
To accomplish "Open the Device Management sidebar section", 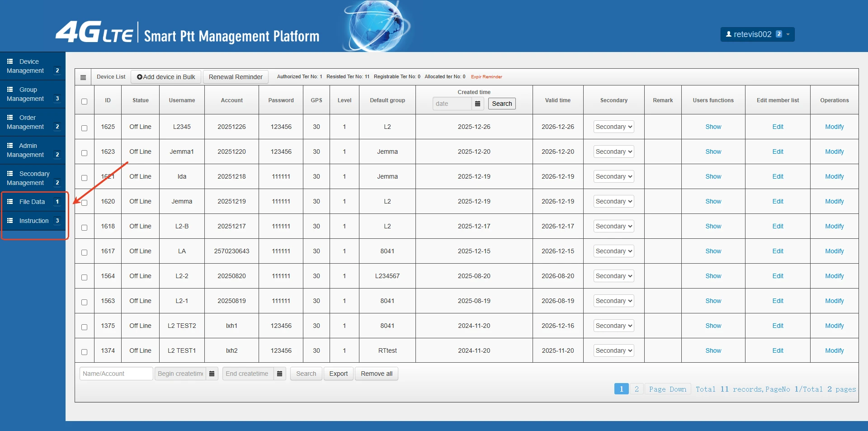I will pyautogui.click(x=29, y=66).
